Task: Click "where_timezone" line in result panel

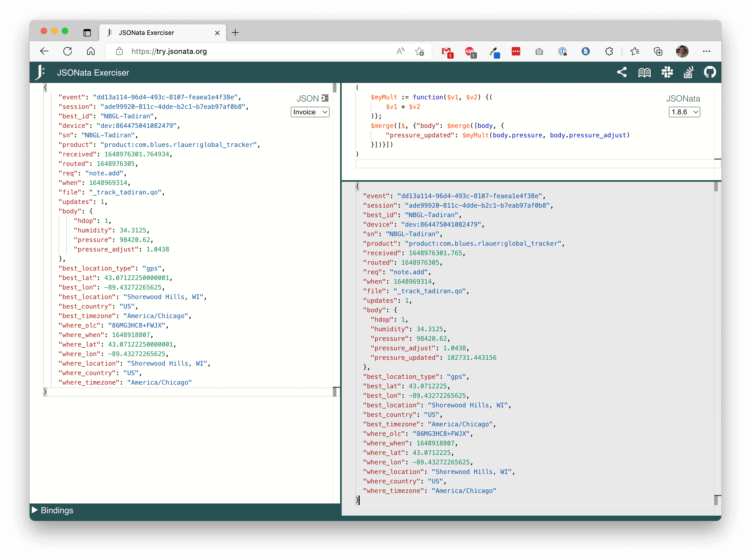Action: pos(429,491)
